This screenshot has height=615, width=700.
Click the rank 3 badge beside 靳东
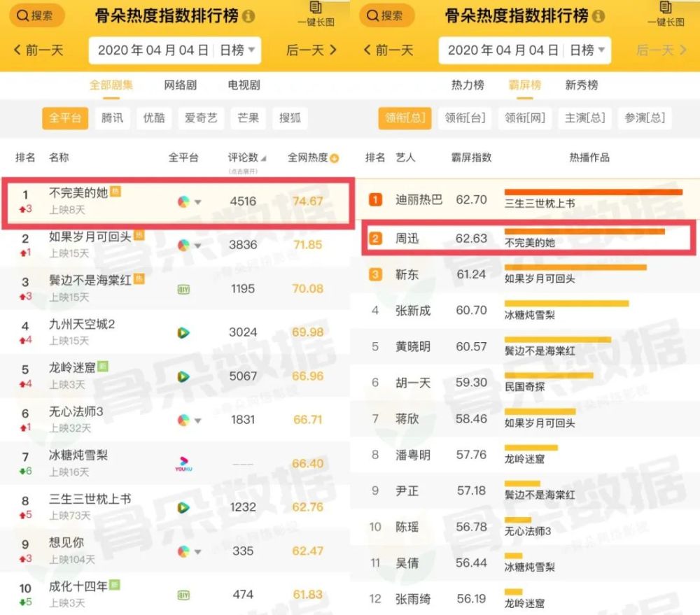click(x=375, y=274)
